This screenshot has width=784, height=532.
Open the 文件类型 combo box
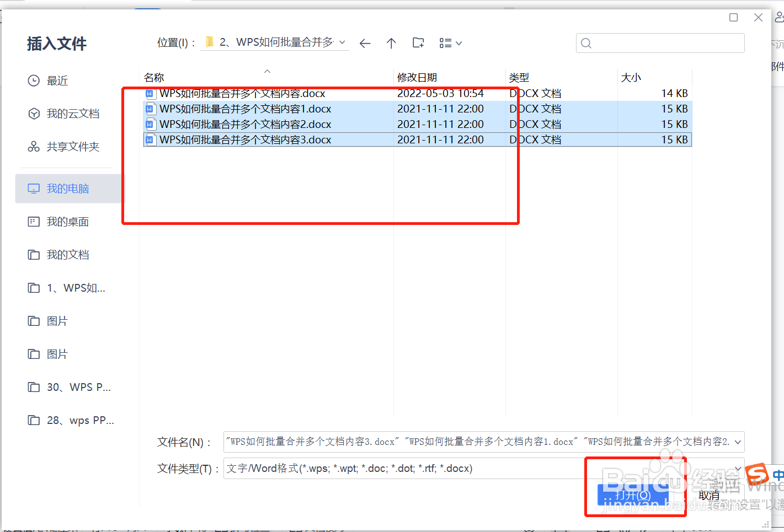pyautogui.click(x=484, y=469)
